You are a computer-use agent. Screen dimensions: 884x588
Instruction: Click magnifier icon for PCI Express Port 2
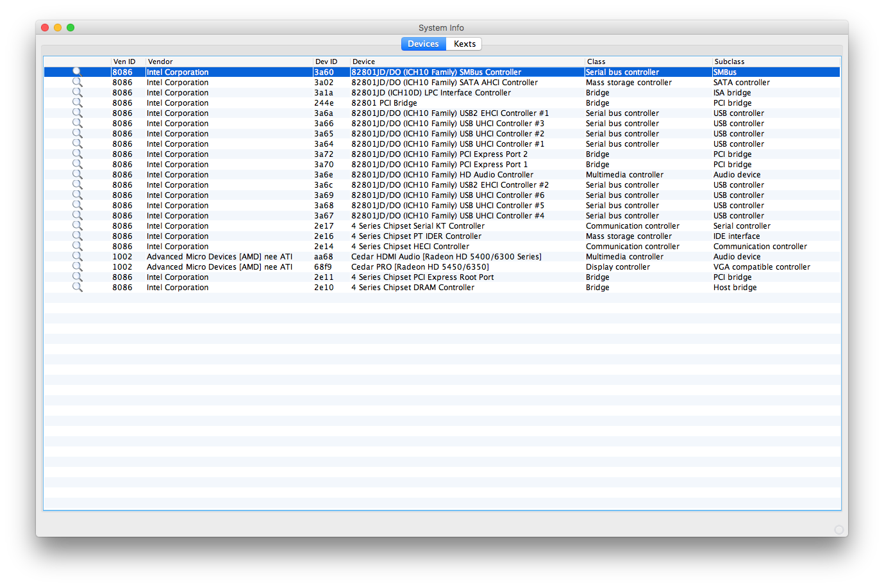point(78,154)
